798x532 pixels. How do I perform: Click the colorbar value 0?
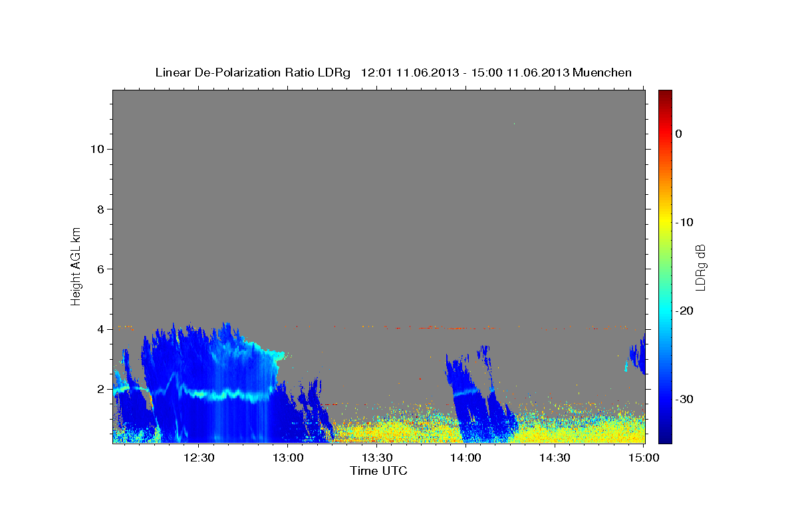(x=678, y=134)
